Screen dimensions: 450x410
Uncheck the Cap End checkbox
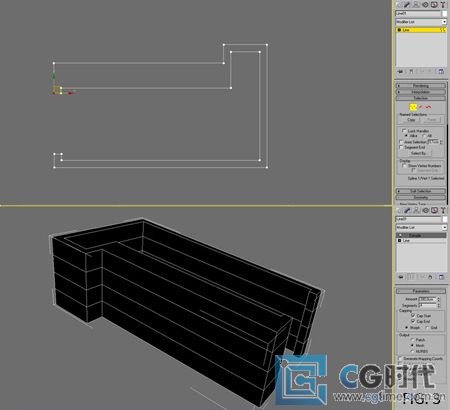tap(413, 321)
